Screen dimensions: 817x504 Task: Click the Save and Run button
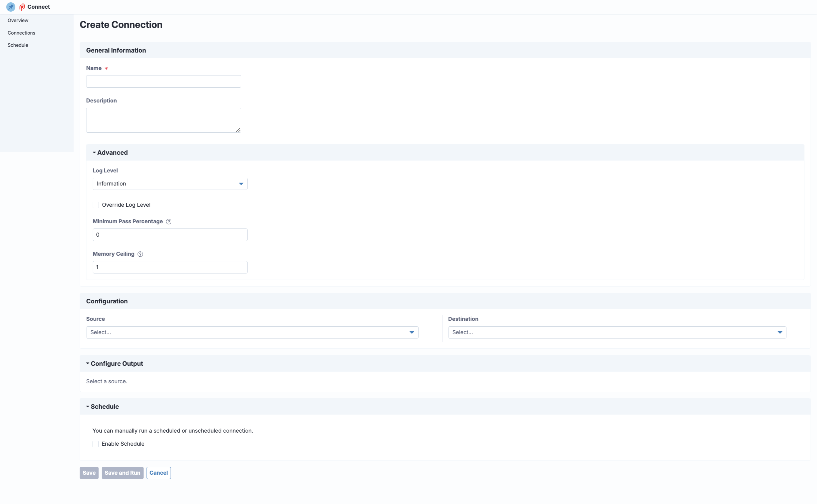pyautogui.click(x=122, y=473)
